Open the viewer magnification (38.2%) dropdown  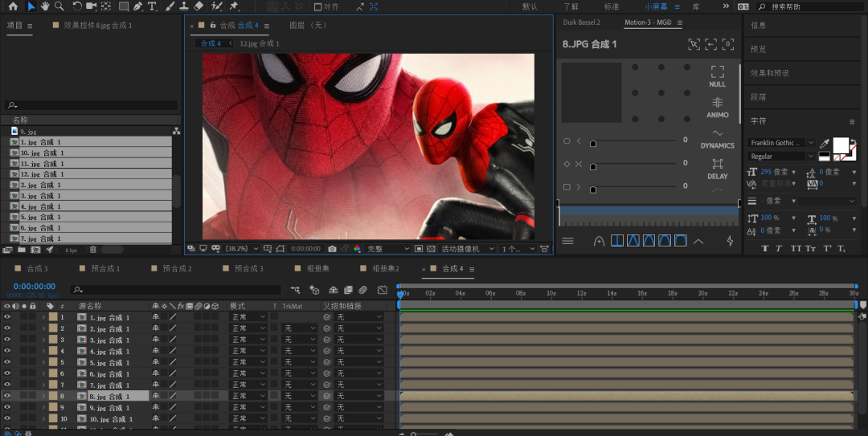243,249
